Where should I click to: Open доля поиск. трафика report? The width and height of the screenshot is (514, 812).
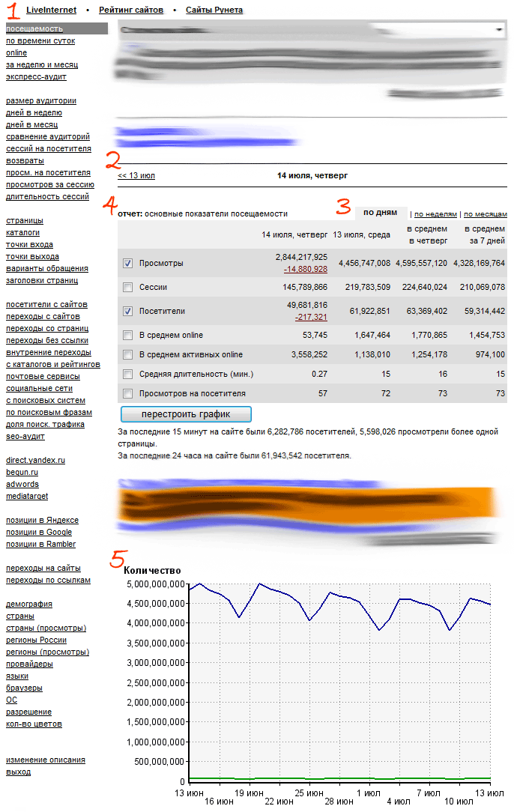(x=45, y=424)
